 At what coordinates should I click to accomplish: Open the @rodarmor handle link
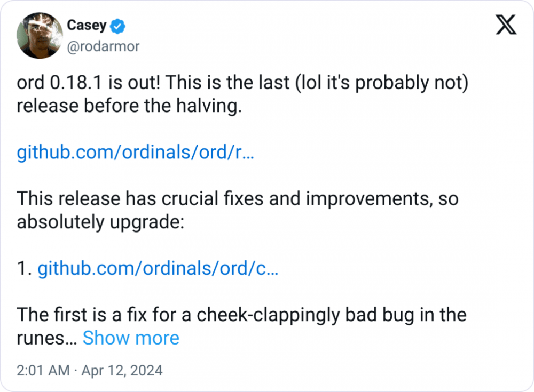point(103,46)
